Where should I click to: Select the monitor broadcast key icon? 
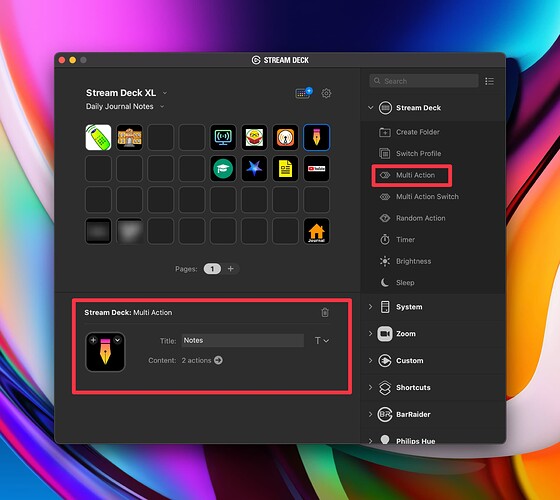tap(223, 137)
